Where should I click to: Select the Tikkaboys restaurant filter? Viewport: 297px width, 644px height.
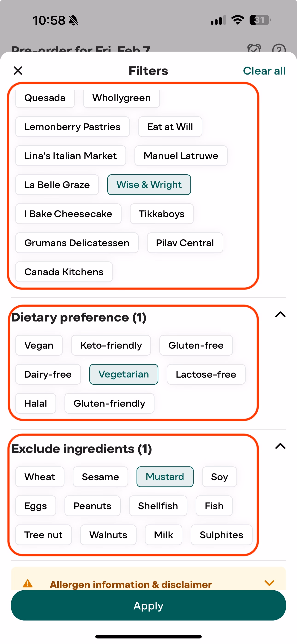161,214
